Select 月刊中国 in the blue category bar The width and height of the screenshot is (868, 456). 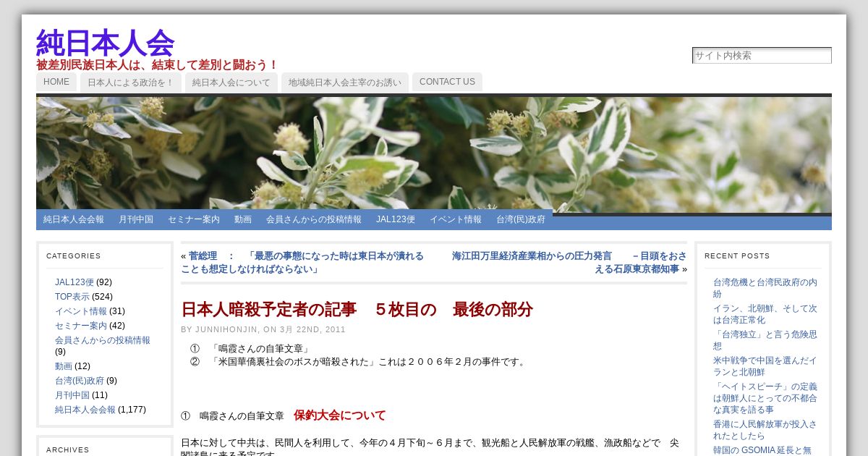[136, 219]
